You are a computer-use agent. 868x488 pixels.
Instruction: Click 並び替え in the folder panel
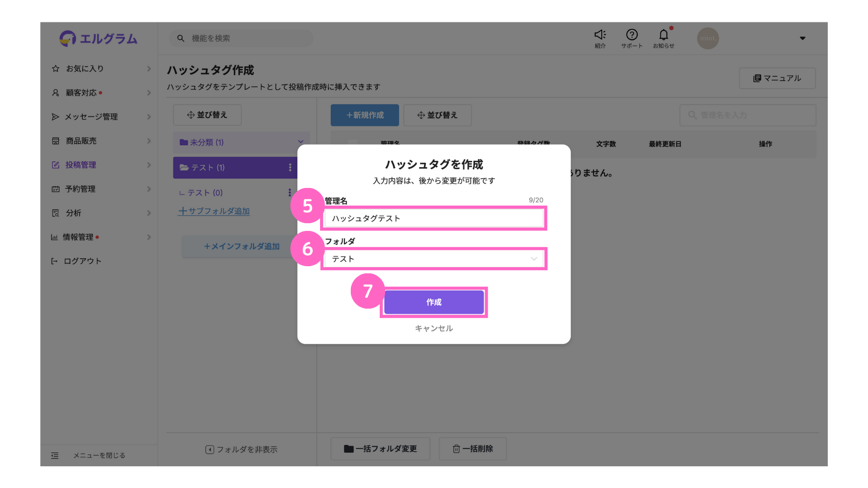(x=207, y=115)
